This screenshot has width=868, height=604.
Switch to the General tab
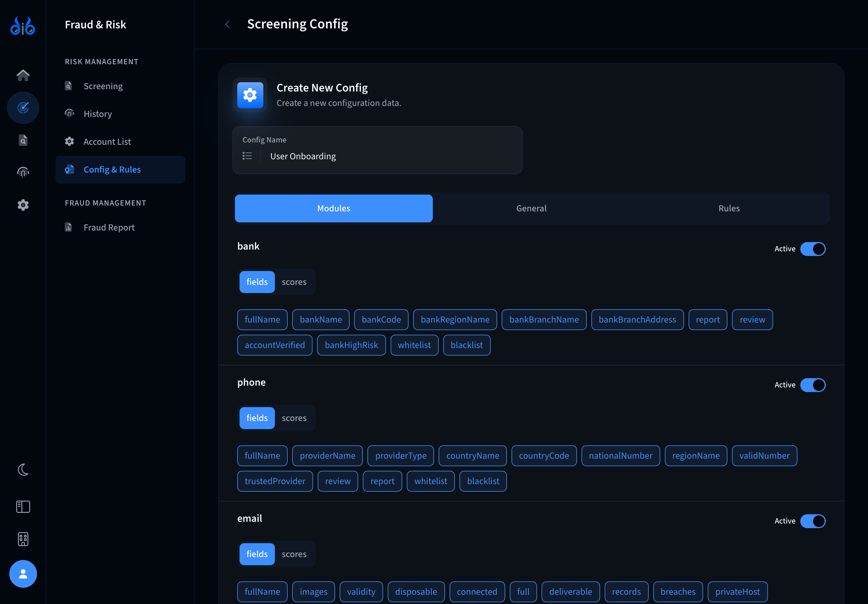point(531,208)
